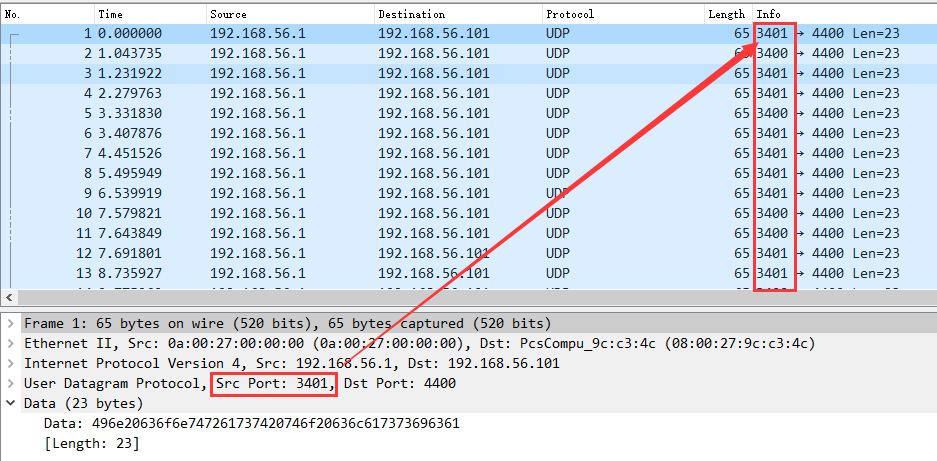Click the Dst Port: 4400 text
Viewport: 937px width, 461px height.
click(x=400, y=383)
